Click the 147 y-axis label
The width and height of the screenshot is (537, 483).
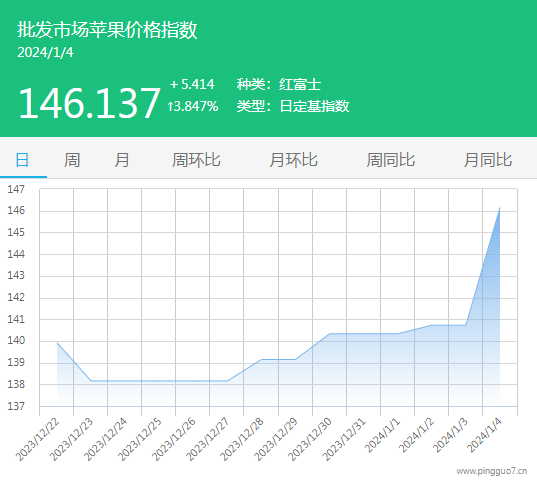[x=16, y=189]
